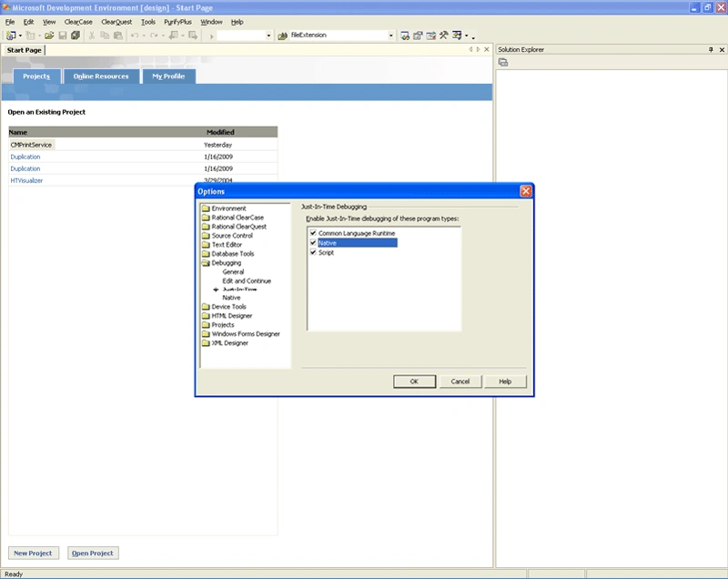
Task: Pin the Solution Explorer panel
Action: click(711, 50)
